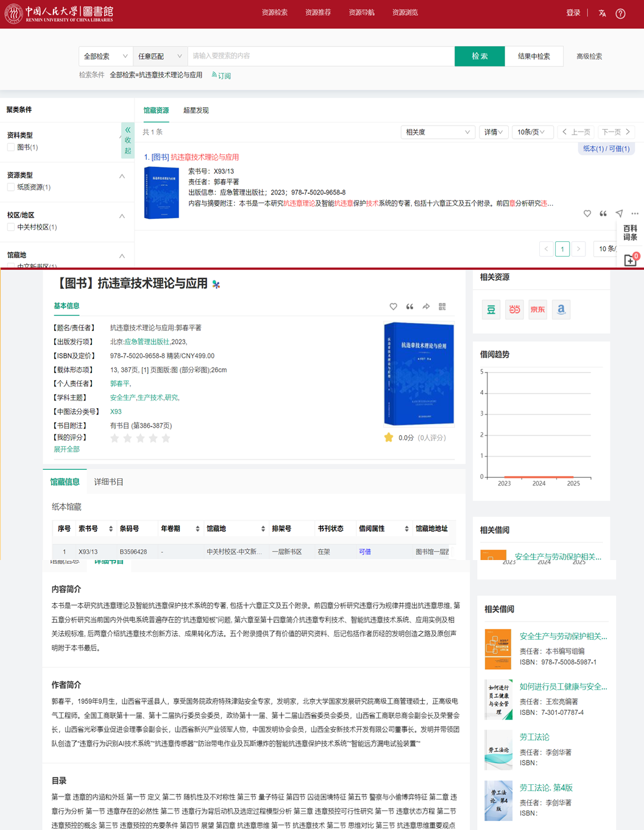This screenshot has height=830, width=644.
Task: Click the 结果中检索 button
Action: 534,56
